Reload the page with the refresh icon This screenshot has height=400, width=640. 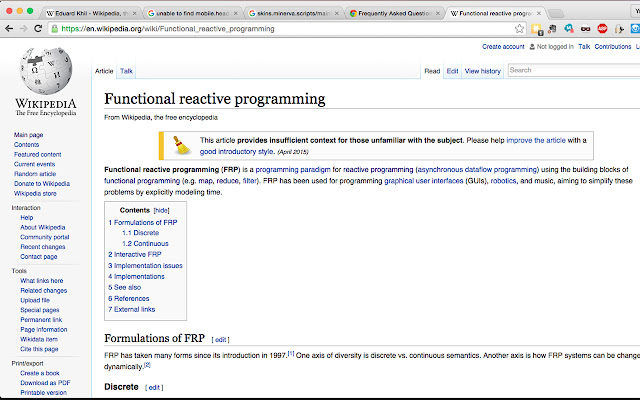[38, 29]
